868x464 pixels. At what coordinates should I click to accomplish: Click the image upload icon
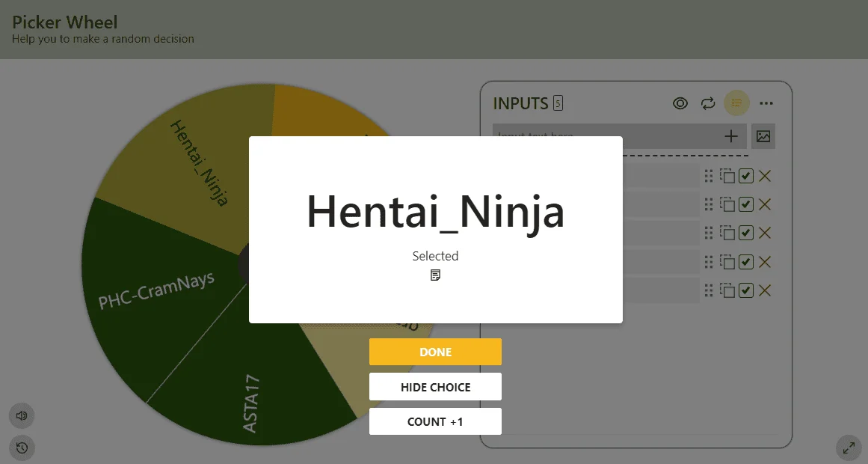click(763, 136)
